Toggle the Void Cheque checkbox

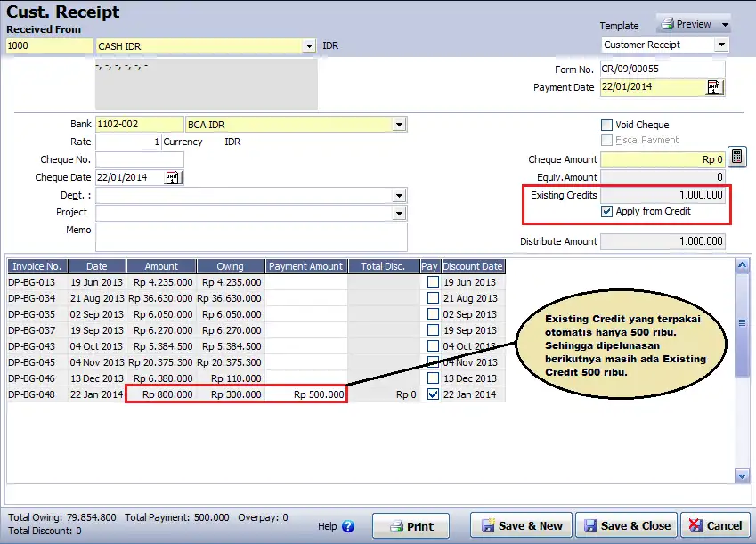point(606,125)
